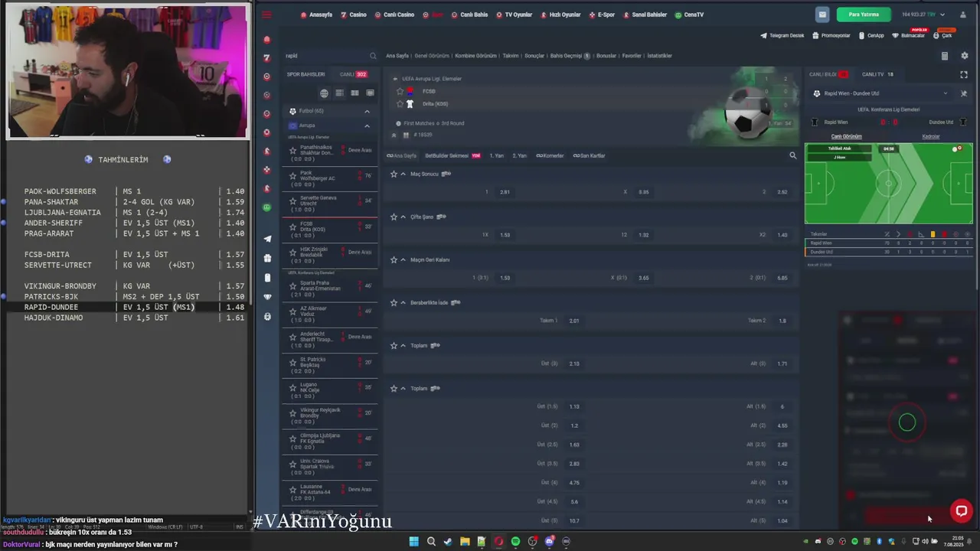Click the green Para Yatırma button
The image size is (980, 551).
point(864,15)
